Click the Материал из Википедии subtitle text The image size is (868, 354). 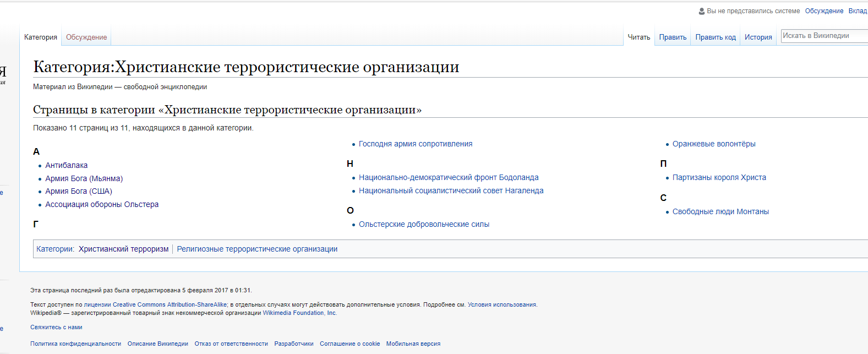coord(120,86)
